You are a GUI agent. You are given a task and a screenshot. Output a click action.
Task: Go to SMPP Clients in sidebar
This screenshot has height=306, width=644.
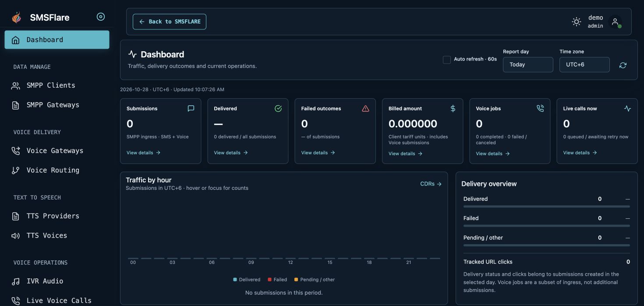point(57,85)
